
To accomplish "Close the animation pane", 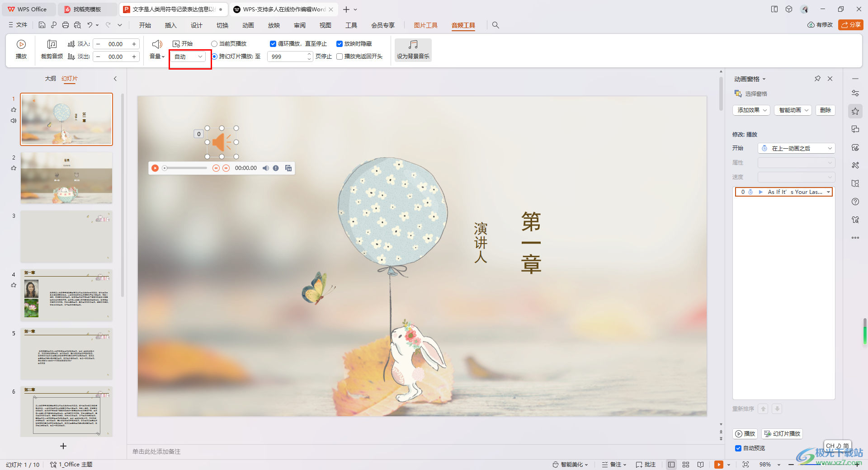I will click(x=830, y=79).
